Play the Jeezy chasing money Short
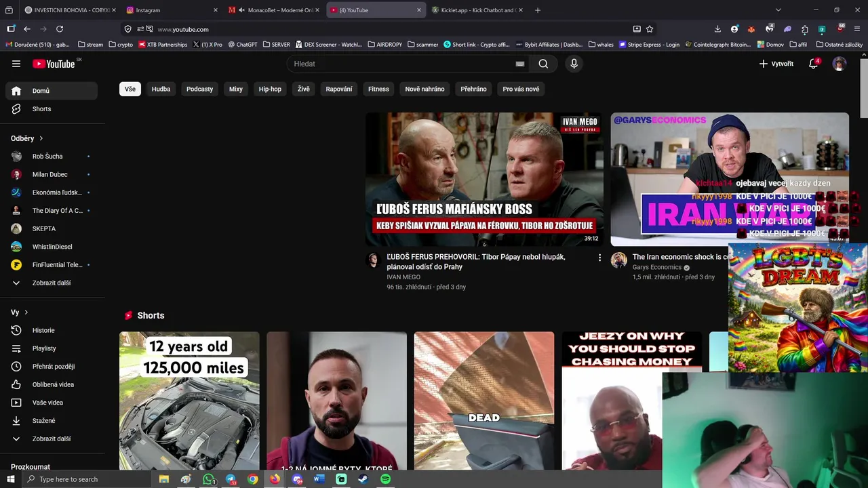The width and height of the screenshot is (868, 488). pyautogui.click(x=612, y=401)
